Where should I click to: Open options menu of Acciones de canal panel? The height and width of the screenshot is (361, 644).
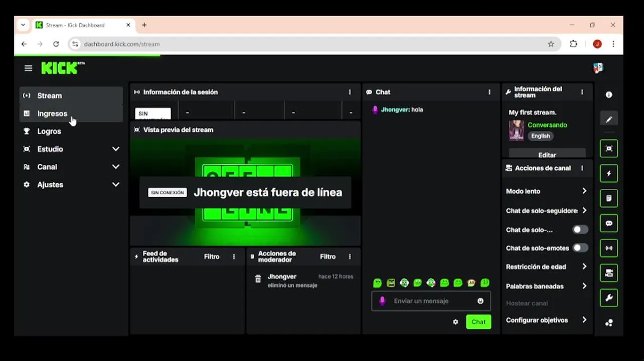pyautogui.click(x=582, y=168)
